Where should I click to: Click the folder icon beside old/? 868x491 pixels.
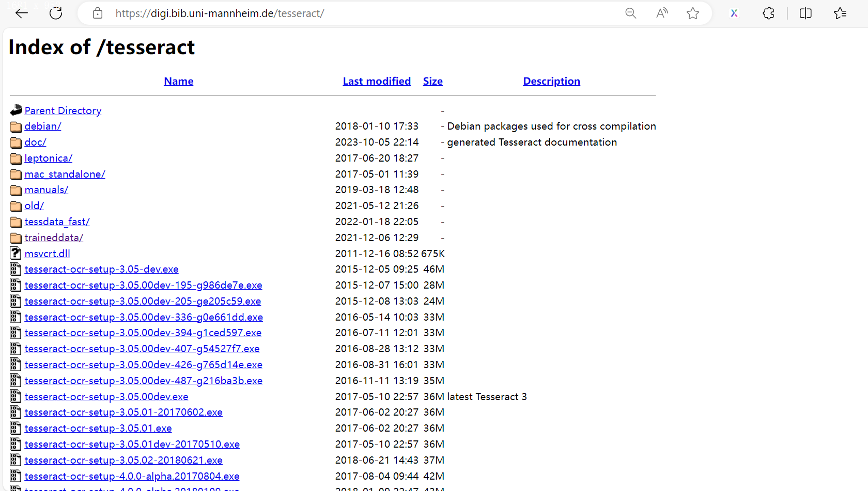[16, 206]
